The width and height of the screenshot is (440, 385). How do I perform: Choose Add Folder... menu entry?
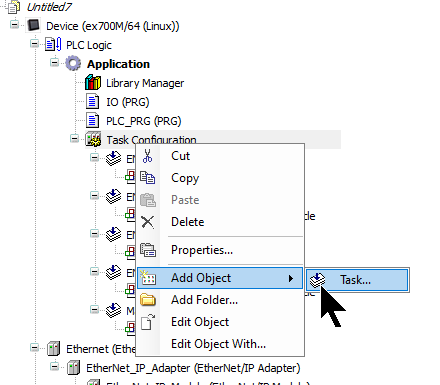point(220,300)
